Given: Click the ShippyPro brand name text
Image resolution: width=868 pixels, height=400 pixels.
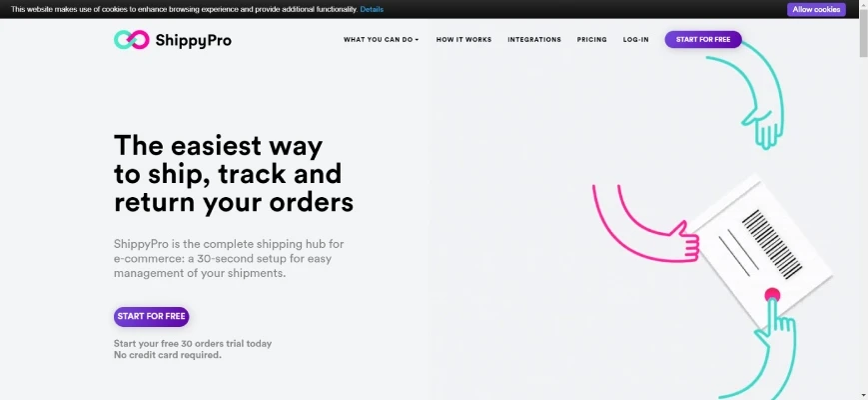Looking at the screenshot, I should [x=193, y=40].
